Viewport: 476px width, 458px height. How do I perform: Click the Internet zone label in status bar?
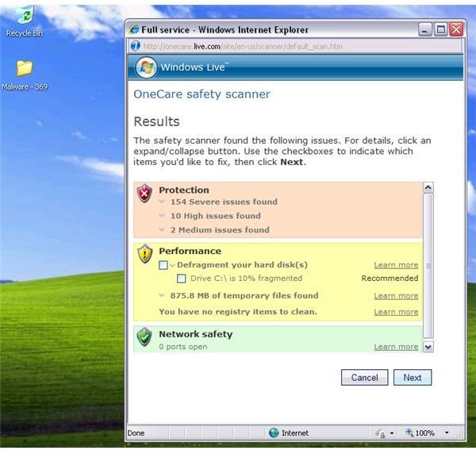tap(295, 433)
